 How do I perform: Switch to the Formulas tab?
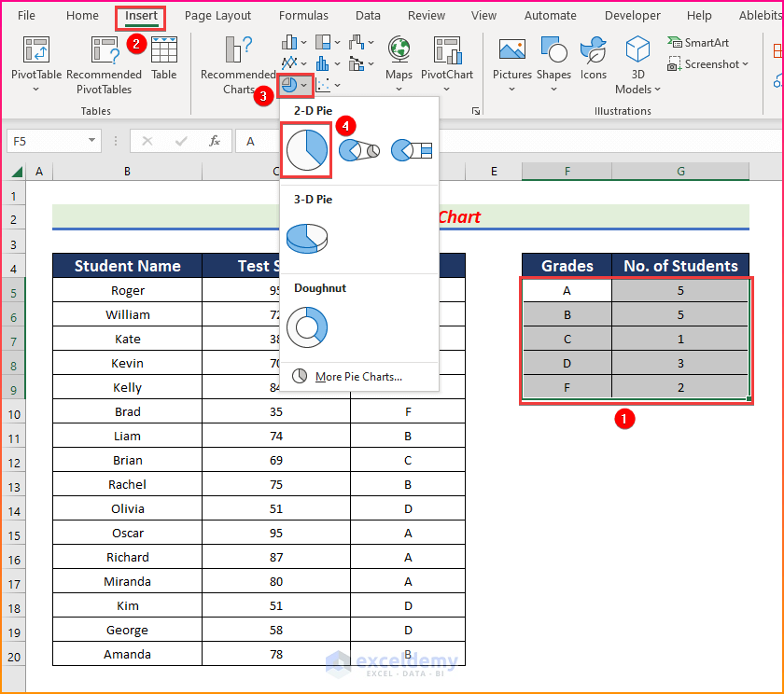pyautogui.click(x=303, y=16)
